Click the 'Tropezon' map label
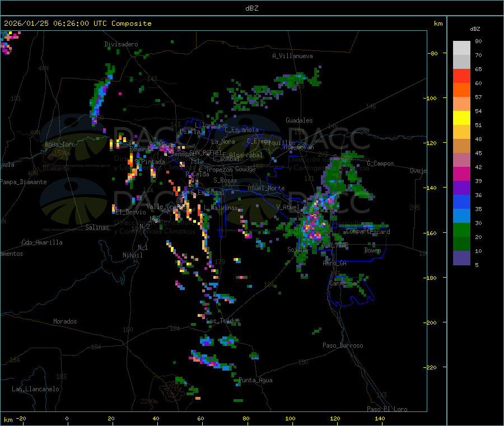 pos(220,170)
